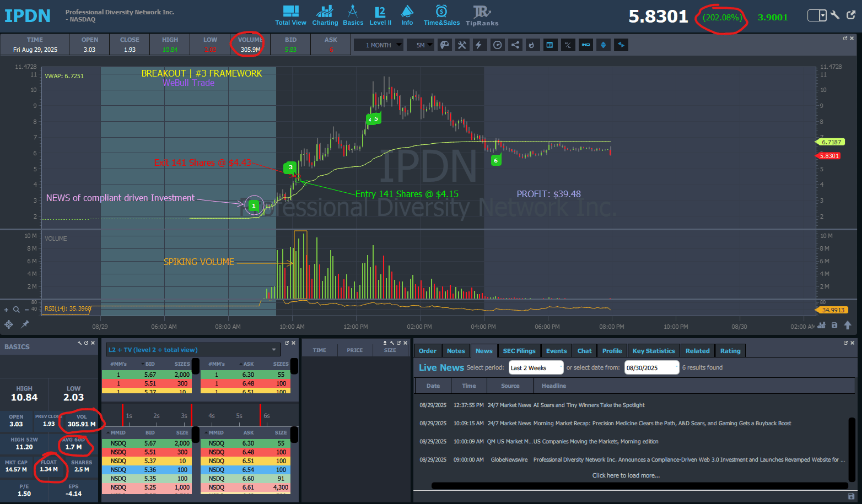
Task: Click the trade marker 6 on chart
Action: tap(496, 160)
